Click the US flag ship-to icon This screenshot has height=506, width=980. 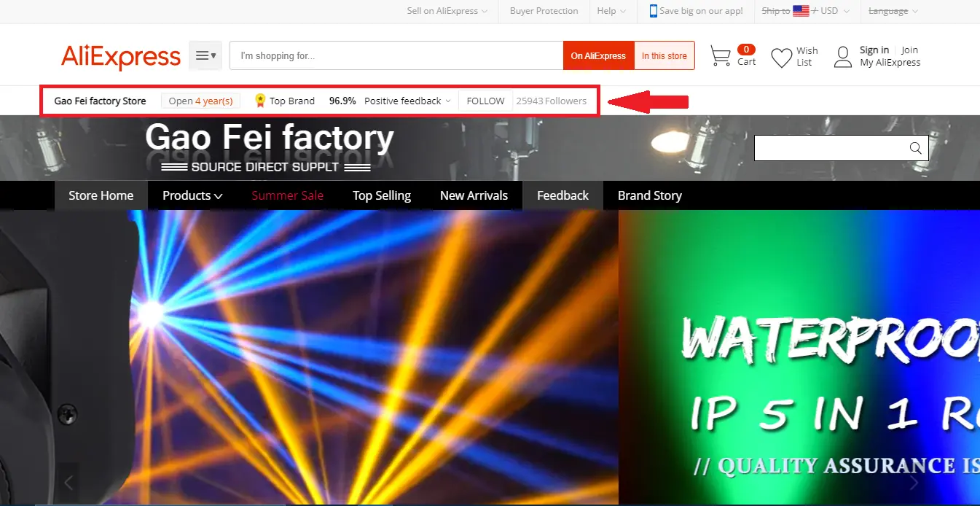tap(801, 10)
